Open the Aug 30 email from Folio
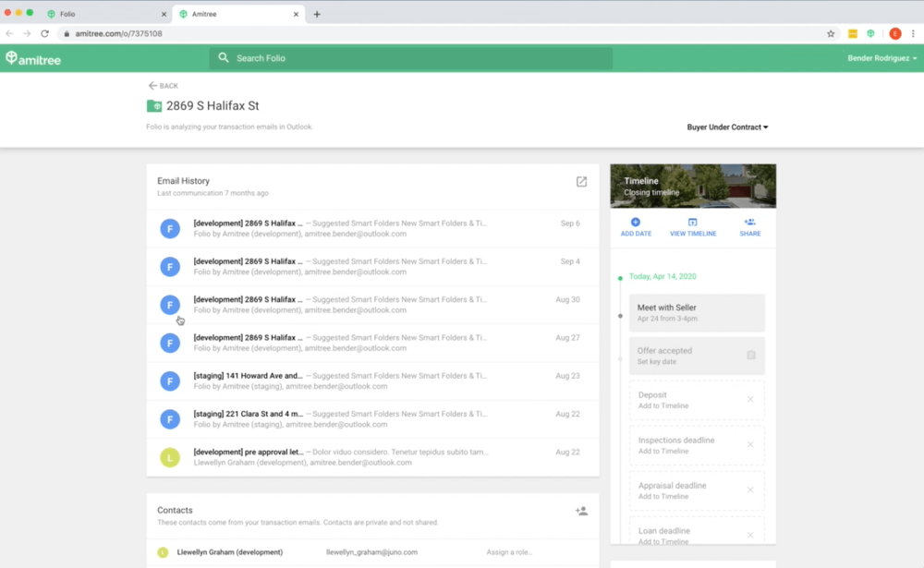 tap(372, 305)
